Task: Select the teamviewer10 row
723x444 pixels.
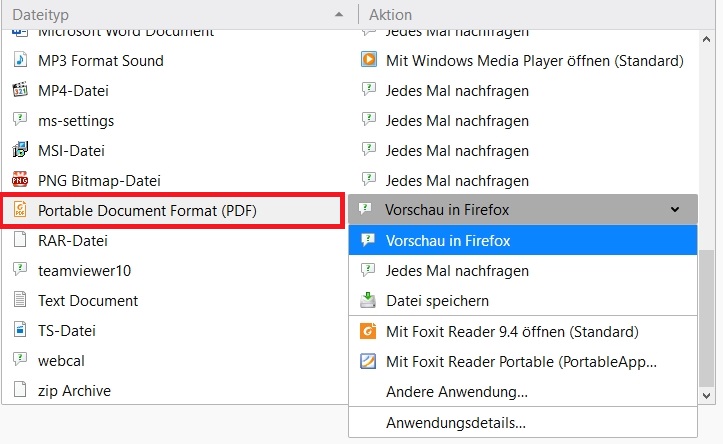Action: pyautogui.click(x=174, y=270)
